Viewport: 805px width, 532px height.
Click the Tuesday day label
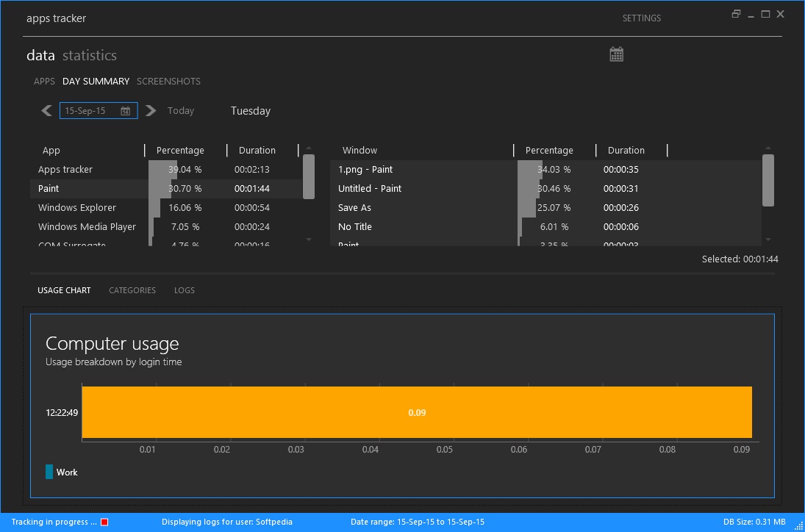[251, 111]
